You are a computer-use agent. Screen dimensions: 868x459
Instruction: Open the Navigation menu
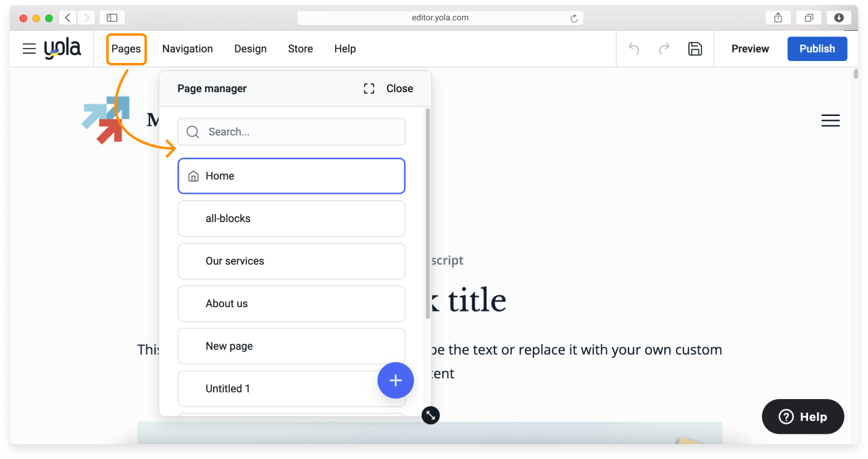[187, 49]
